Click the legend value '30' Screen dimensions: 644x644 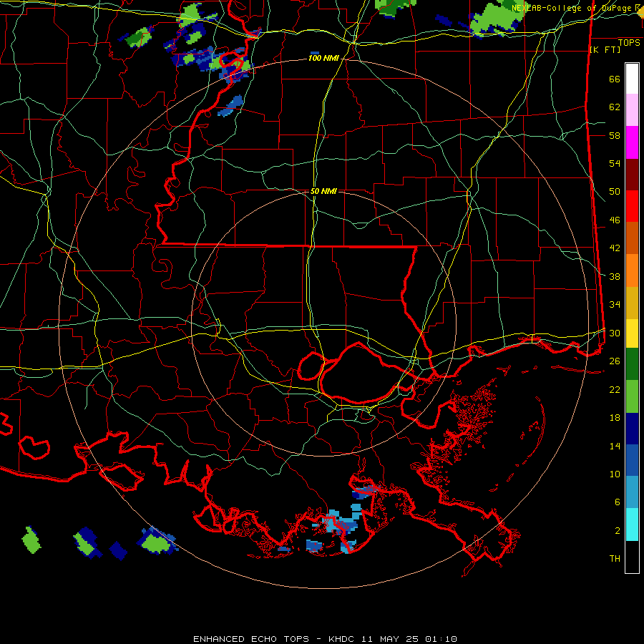pos(615,333)
